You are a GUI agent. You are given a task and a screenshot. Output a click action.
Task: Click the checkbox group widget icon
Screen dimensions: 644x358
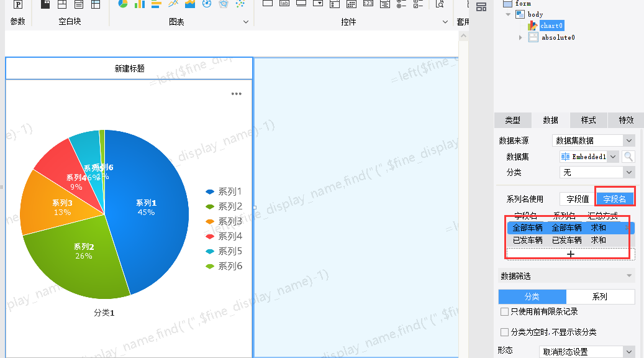[x=418, y=4]
